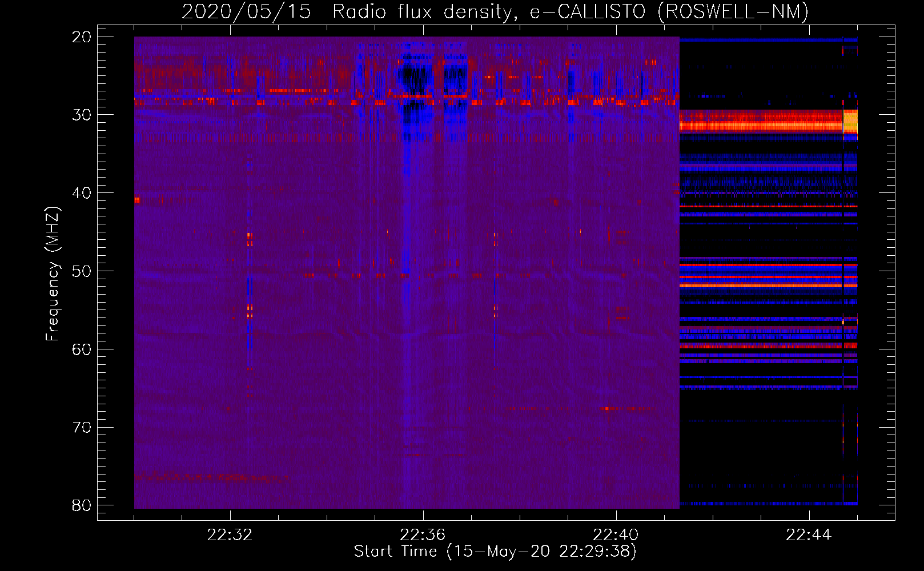924x571 pixels.
Task: Click the 30 MHz frequency tick label
Action: [x=82, y=115]
